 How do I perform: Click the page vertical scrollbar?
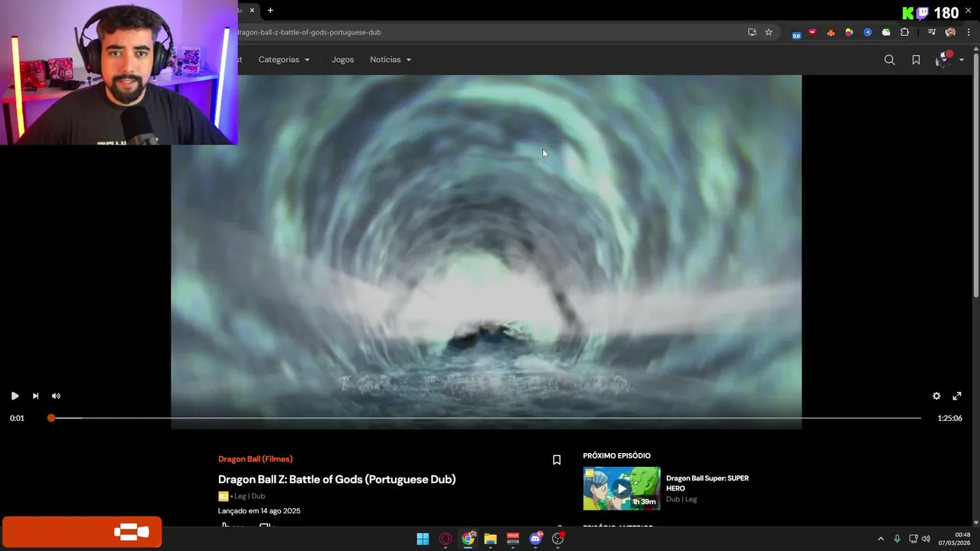click(975, 176)
